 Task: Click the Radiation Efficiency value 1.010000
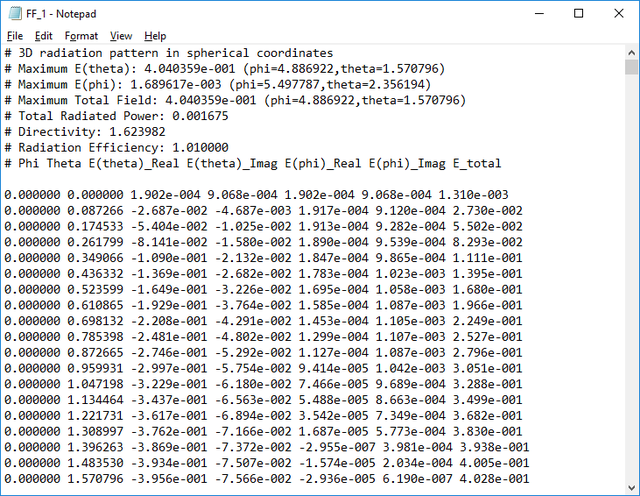(200, 147)
